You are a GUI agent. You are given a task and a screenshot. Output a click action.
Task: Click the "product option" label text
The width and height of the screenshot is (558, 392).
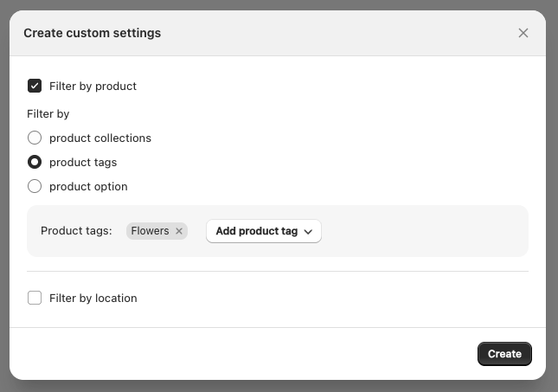[x=88, y=186]
